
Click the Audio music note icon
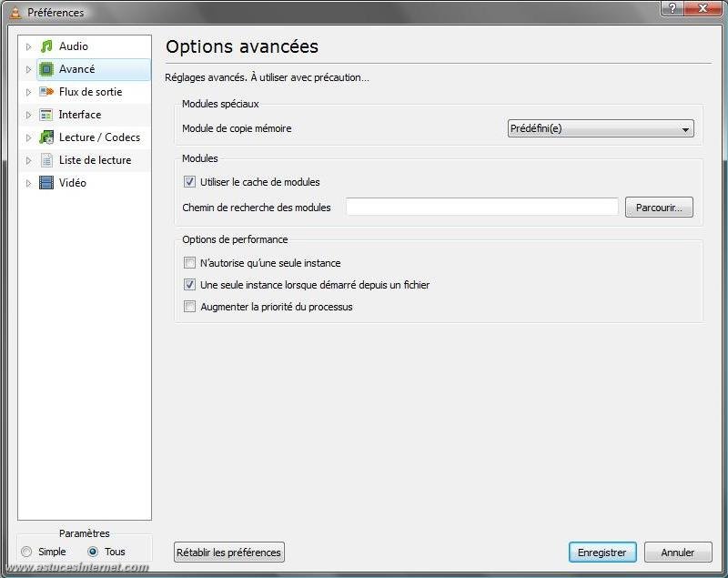[x=46, y=46]
